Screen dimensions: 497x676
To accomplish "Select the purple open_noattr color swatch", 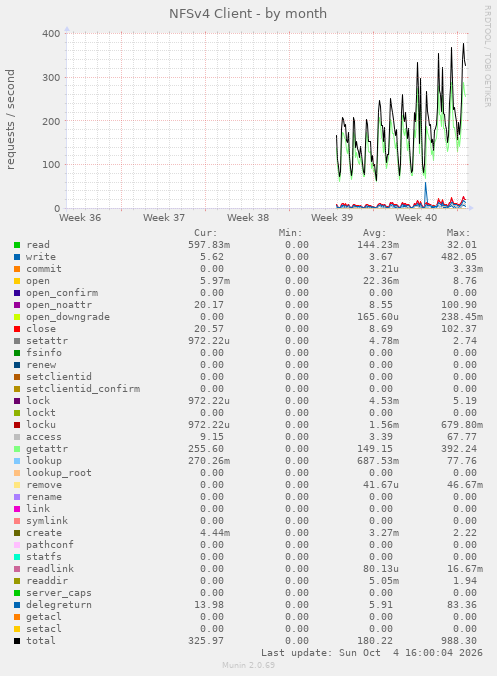I will (17, 305).
